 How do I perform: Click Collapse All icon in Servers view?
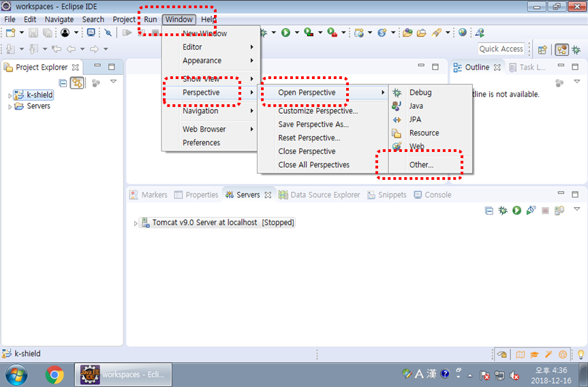(x=489, y=211)
